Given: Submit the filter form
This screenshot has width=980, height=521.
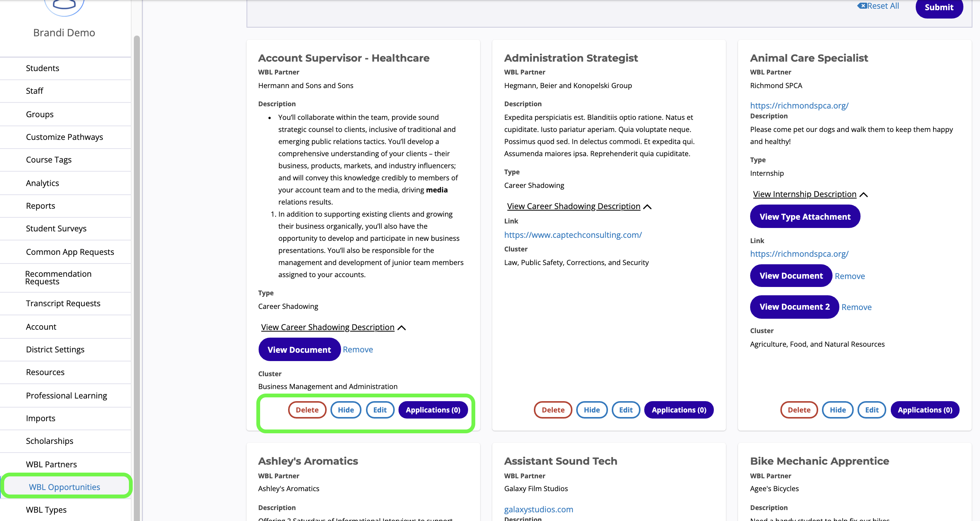Looking at the screenshot, I should (938, 7).
